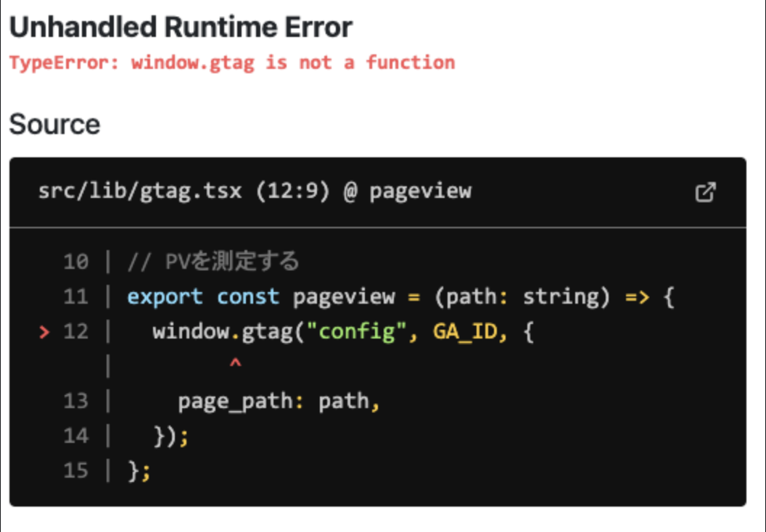Click line 13 "page_path: path," code

pyautogui.click(x=279, y=402)
